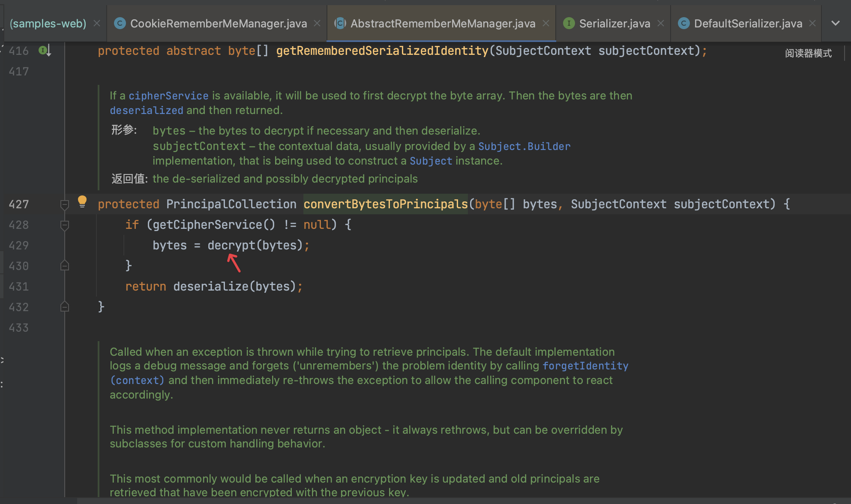Click line number 431 in the gutter
851x504 pixels.
click(19, 287)
